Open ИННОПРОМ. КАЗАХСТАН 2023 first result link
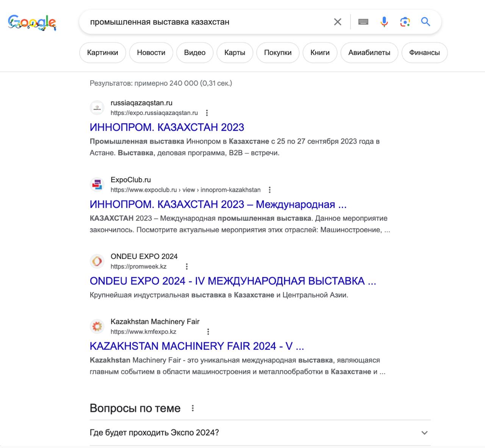Image resolution: width=485 pixels, height=448 pixels. click(x=167, y=127)
